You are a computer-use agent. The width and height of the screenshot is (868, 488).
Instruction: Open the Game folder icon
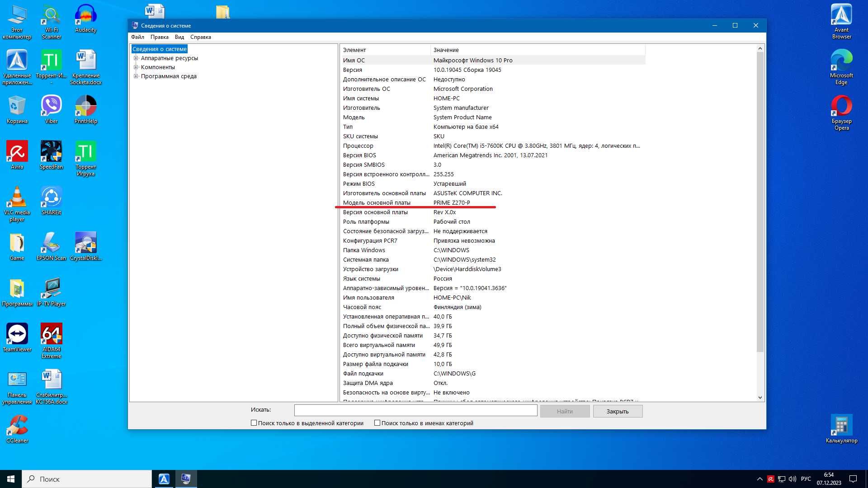(17, 246)
